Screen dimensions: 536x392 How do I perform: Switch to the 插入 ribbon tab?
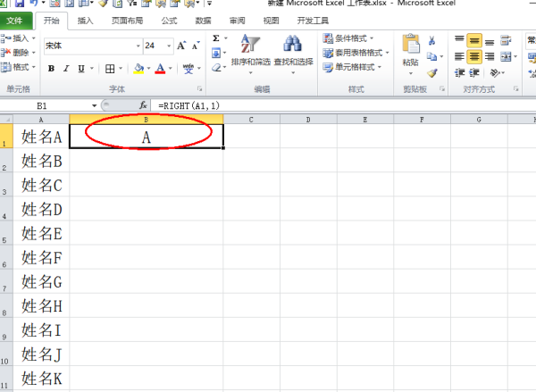pyautogui.click(x=85, y=21)
